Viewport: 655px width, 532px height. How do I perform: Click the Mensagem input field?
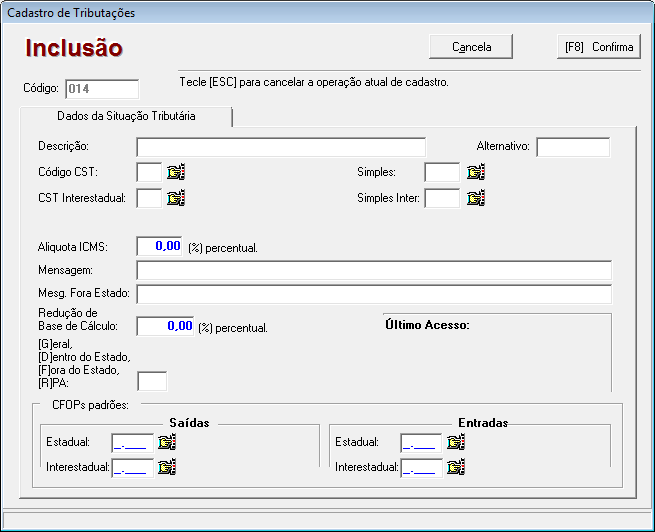(x=373, y=270)
